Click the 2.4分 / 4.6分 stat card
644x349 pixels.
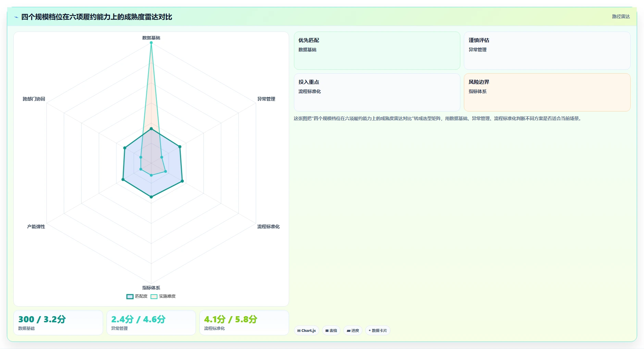click(151, 323)
